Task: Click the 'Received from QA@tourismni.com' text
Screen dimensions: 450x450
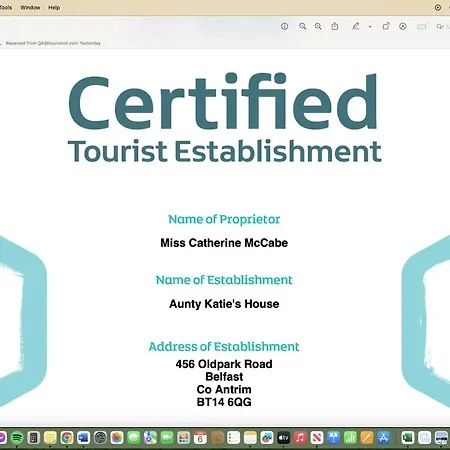Action: coord(42,43)
